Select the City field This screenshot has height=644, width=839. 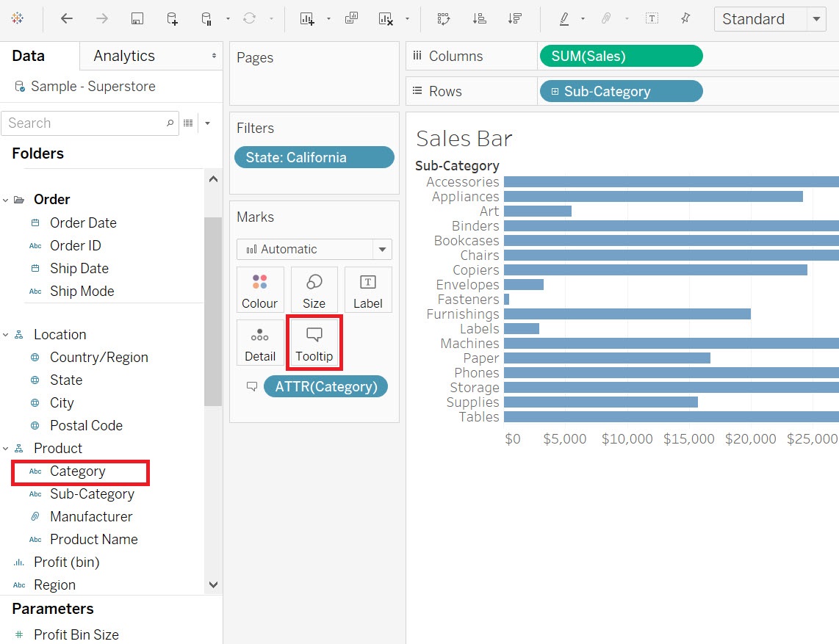tap(62, 402)
